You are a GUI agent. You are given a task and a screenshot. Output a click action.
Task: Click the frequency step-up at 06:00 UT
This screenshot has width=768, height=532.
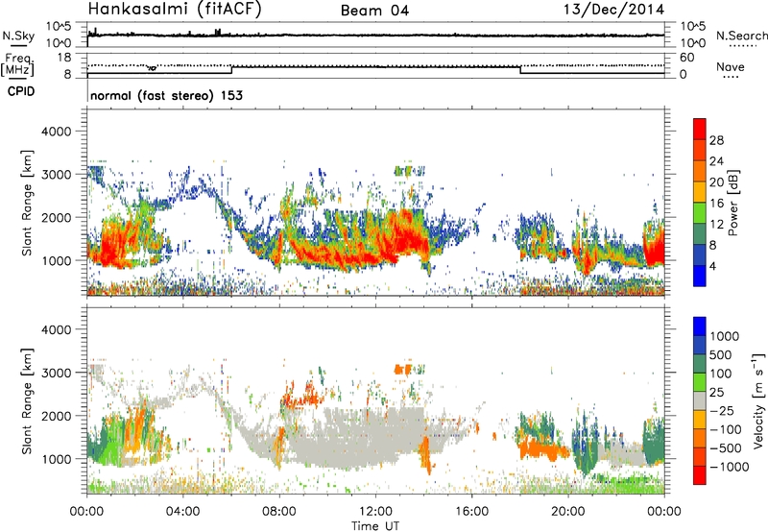point(231,70)
